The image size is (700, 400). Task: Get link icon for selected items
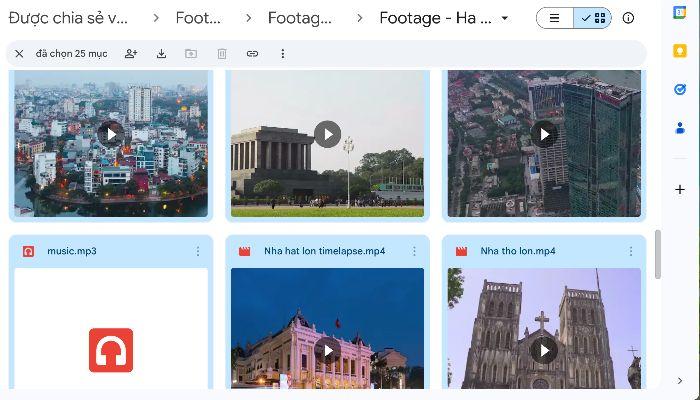tap(252, 54)
